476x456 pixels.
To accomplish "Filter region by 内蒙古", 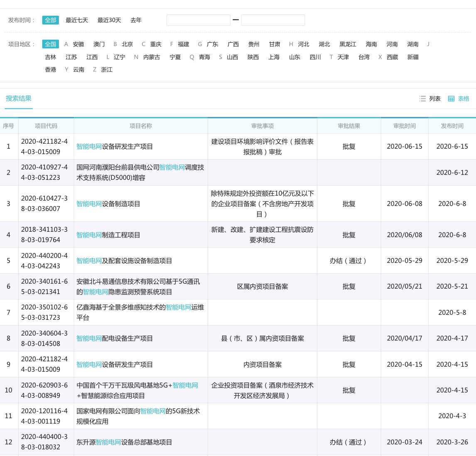I will tap(152, 57).
